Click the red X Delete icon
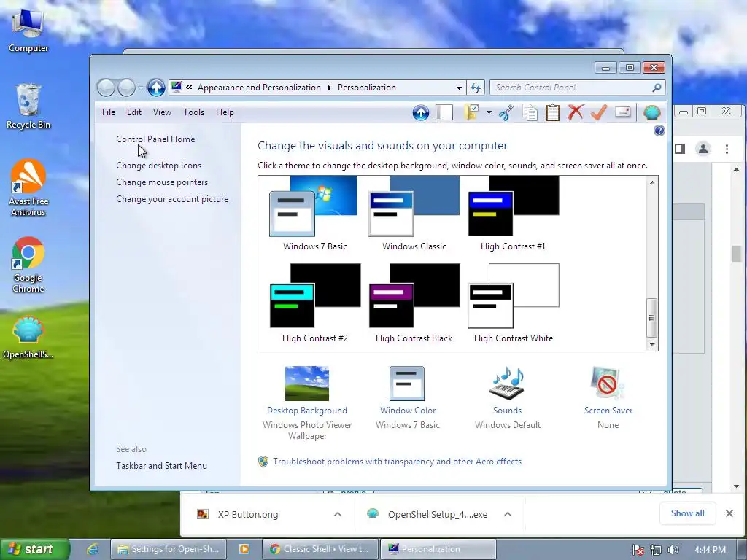Screen dimensions: 747x560 click(x=576, y=112)
